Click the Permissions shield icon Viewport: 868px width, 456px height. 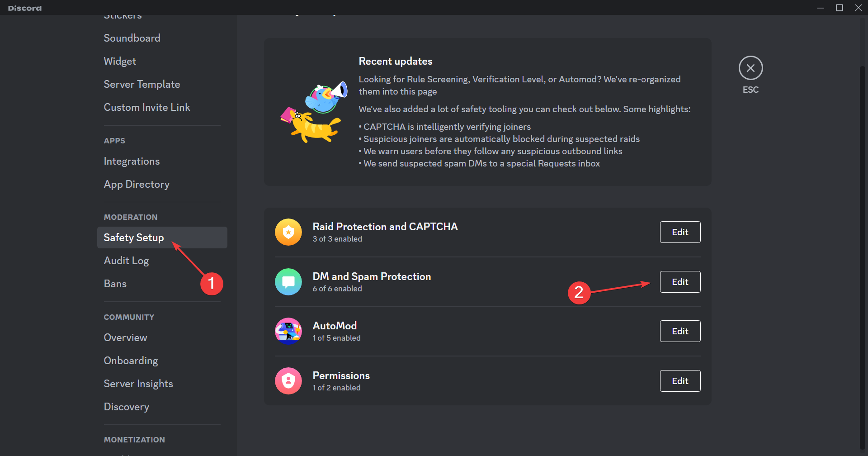pos(288,381)
